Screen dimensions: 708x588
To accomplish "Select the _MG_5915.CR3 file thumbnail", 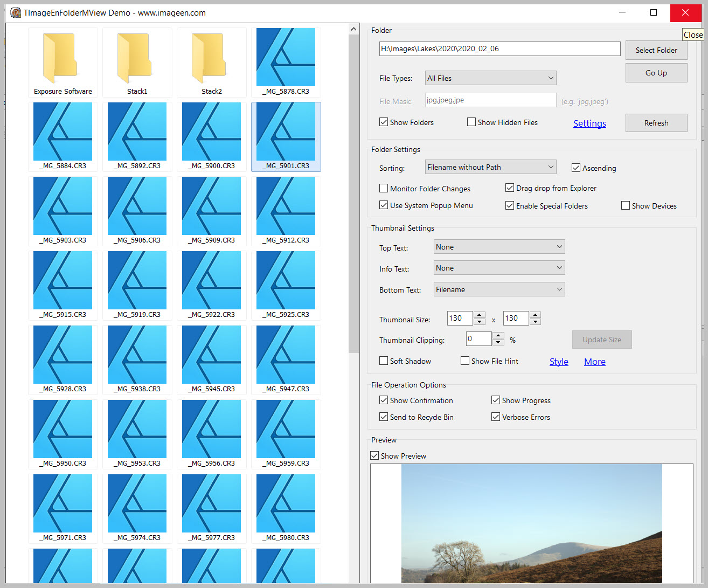I will click(x=63, y=286).
